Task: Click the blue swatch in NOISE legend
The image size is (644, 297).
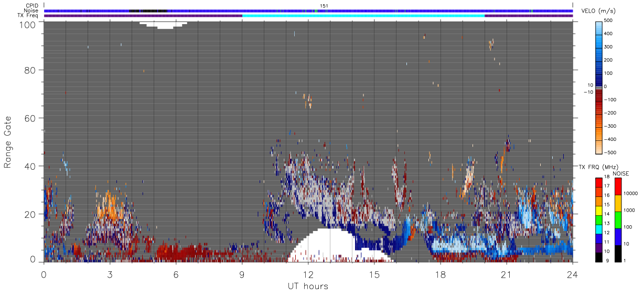Action: tap(618, 236)
